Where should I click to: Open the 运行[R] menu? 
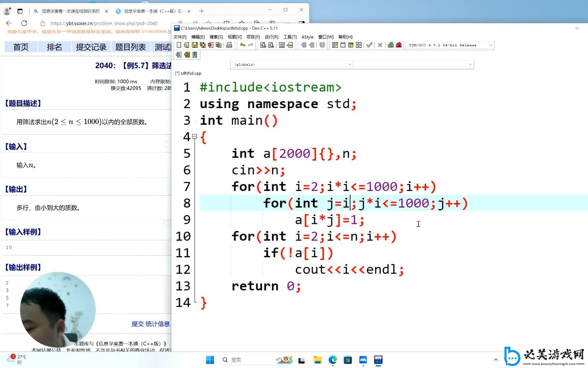tap(271, 37)
